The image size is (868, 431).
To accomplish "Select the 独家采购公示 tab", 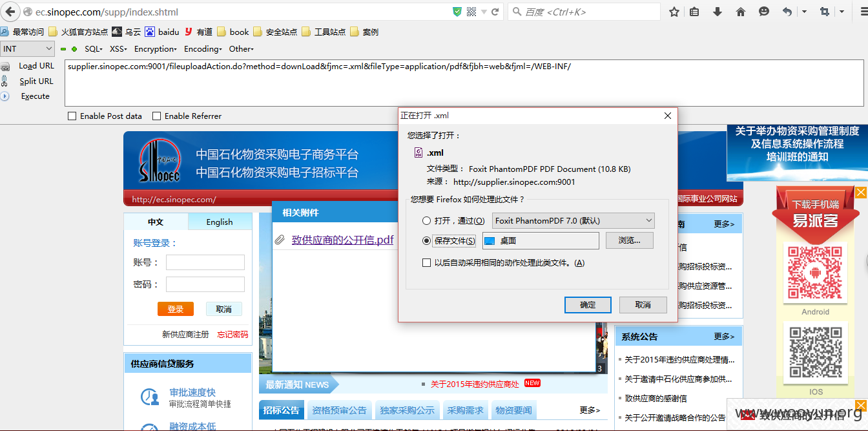I will (x=407, y=410).
